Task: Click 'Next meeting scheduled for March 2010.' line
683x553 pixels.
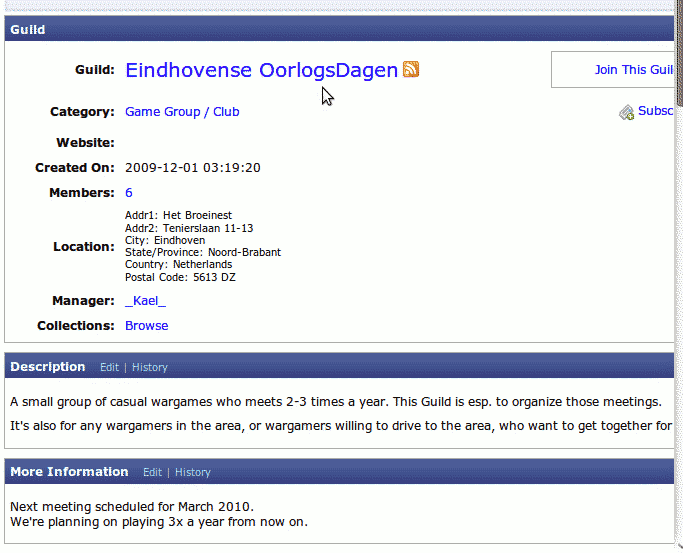Action: click(132, 507)
